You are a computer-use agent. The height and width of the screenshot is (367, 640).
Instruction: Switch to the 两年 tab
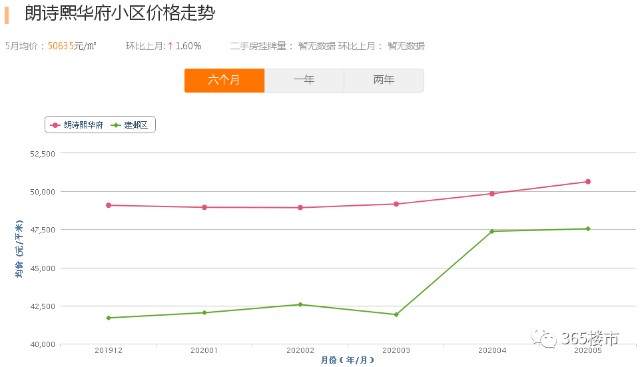coord(384,80)
